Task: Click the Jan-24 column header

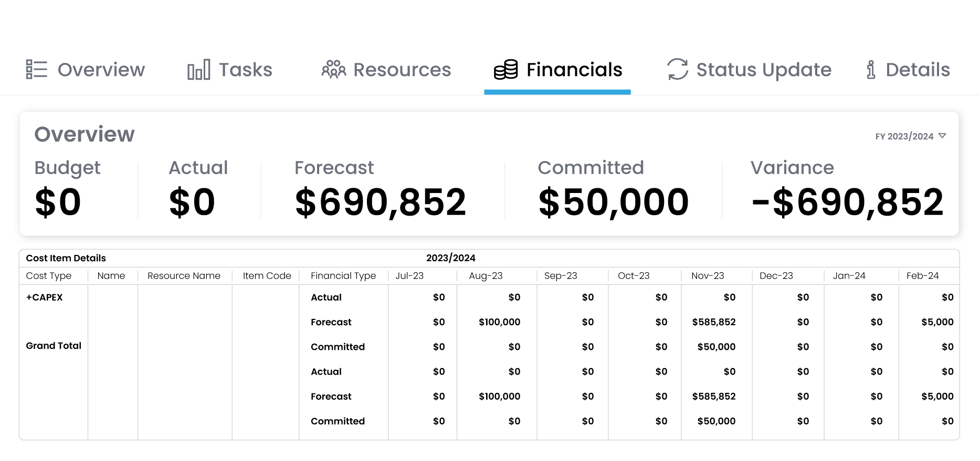Action: (x=849, y=276)
